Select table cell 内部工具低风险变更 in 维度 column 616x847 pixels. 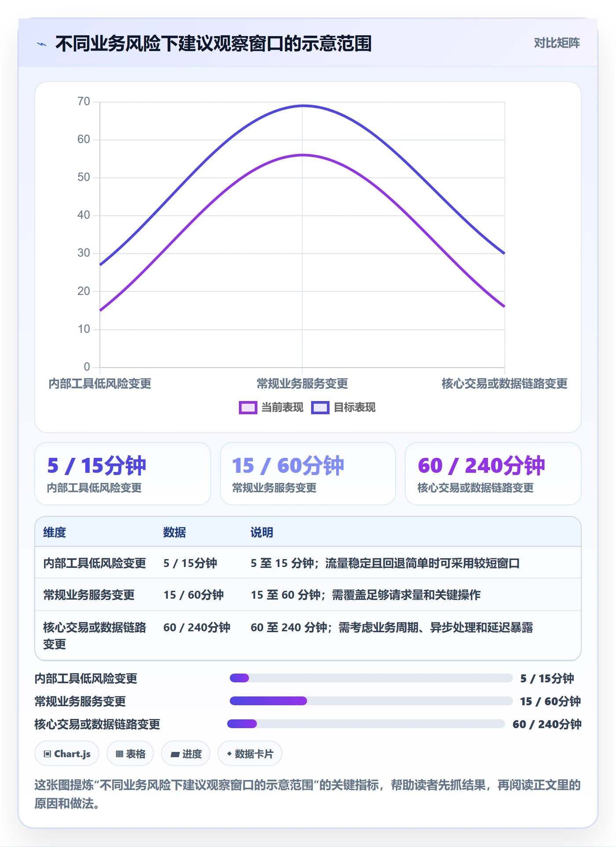[95, 563]
